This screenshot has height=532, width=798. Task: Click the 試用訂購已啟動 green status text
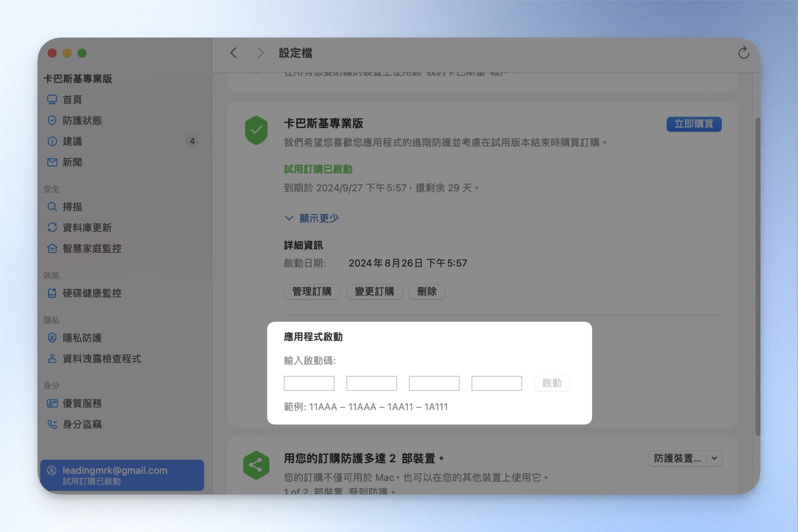pyautogui.click(x=318, y=169)
